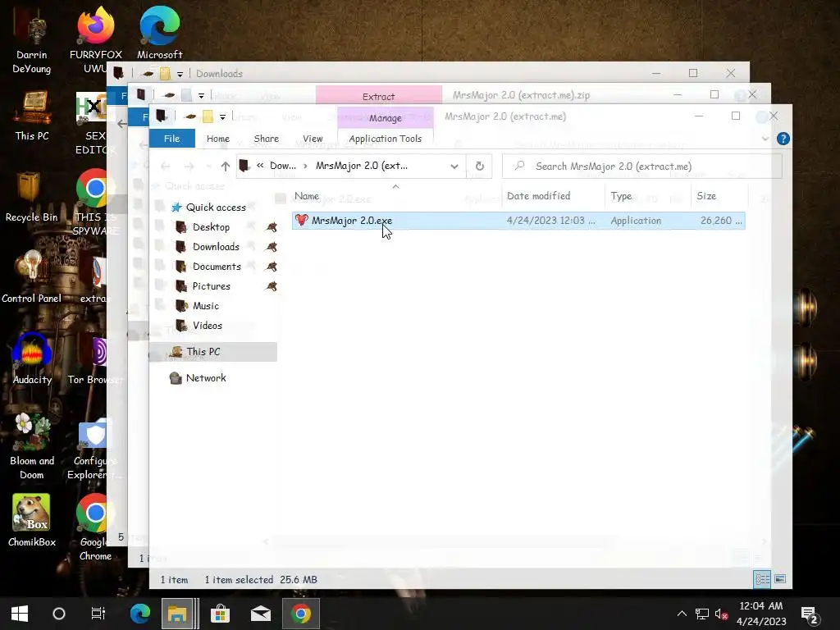Open notification center icon

click(810, 615)
